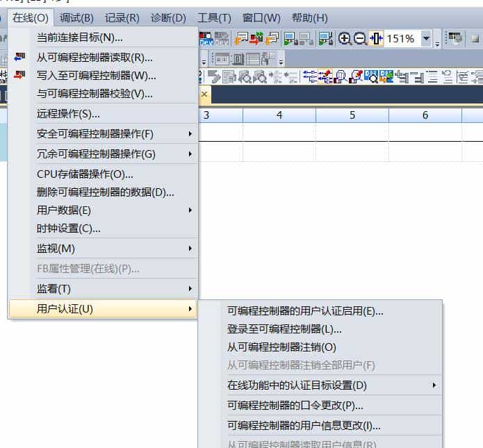Viewport: 483px width, 448px height.
Task: Click the magnifier over document toolbar icon
Action: point(341,76)
